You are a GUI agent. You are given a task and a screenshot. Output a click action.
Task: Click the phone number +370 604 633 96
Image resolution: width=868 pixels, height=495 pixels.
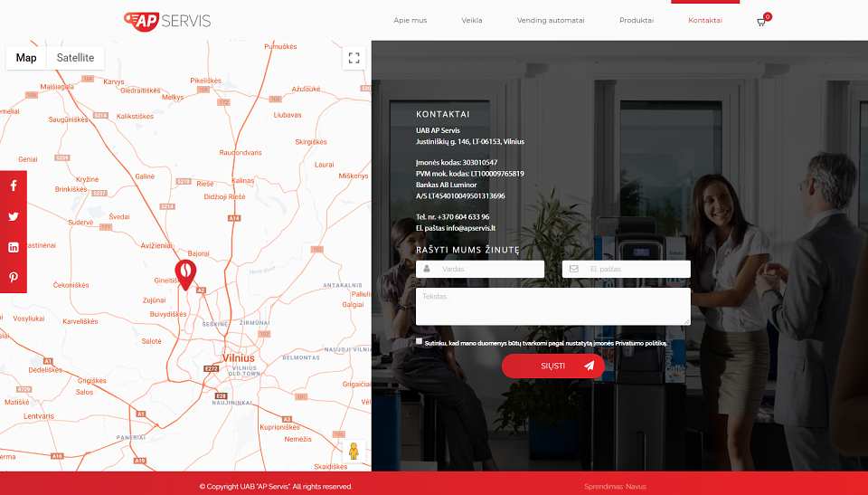(x=463, y=217)
